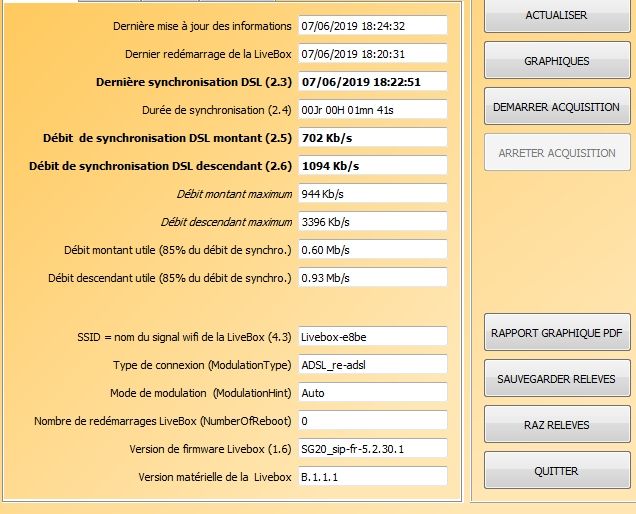This screenshot has height=514, width=636.
Task: Click the label 'Débit de synchronisation DSL descendant (2.6)'
Action: 161,166
